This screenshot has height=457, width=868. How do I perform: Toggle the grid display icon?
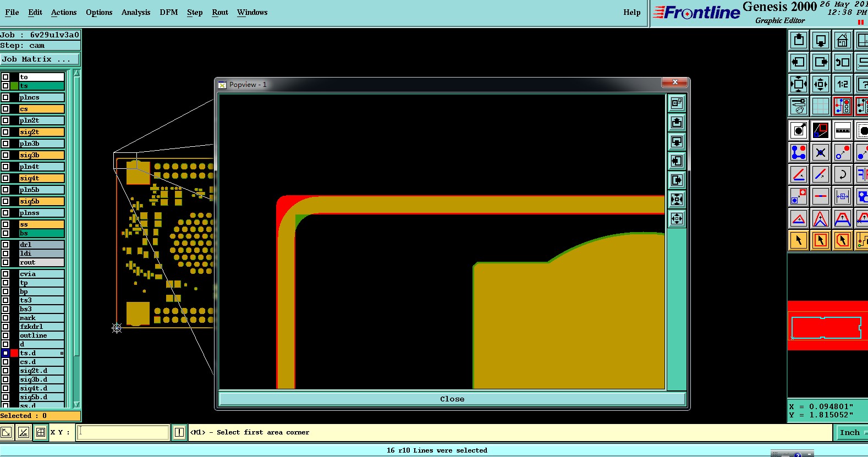tap(821, 106)
